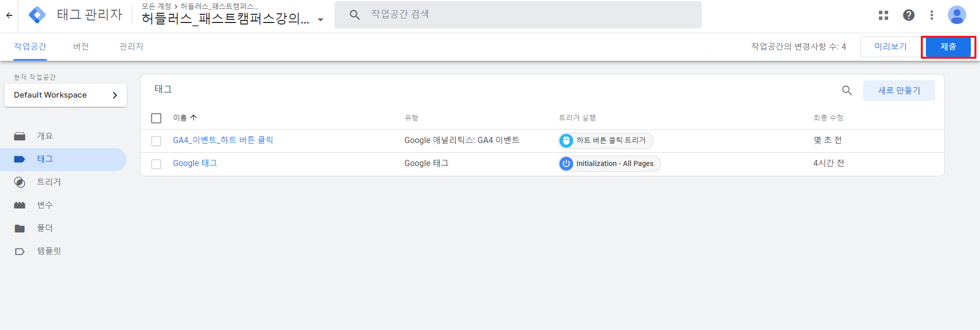Image resolution: width=980 pixels, height=330 pixels.
Task: Click the Google 애널리틱스: GA4 이벤트 type cell
Action: 461,140
